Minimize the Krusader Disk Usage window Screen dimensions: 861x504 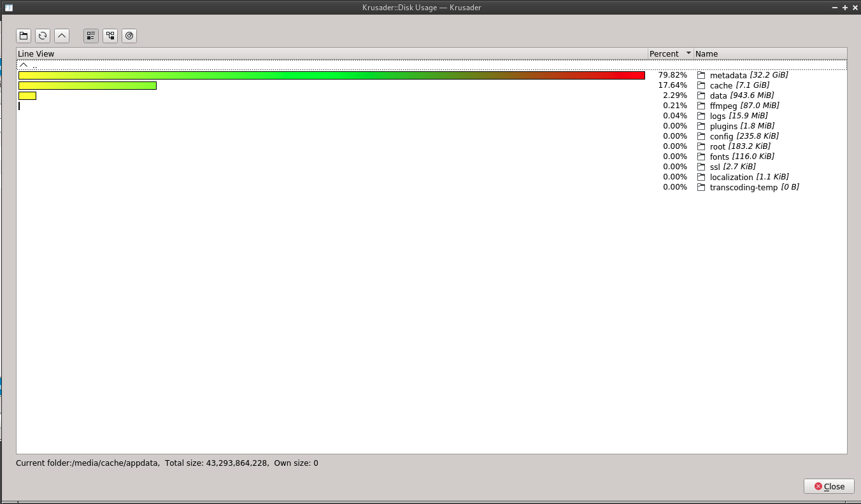click(x=835, y=7)
